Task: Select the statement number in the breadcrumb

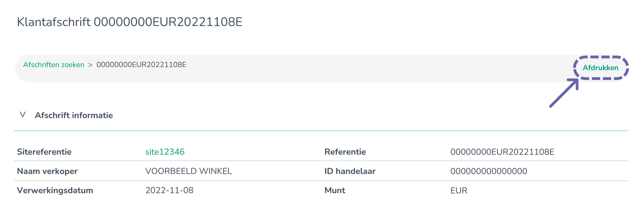Action: 141,65
